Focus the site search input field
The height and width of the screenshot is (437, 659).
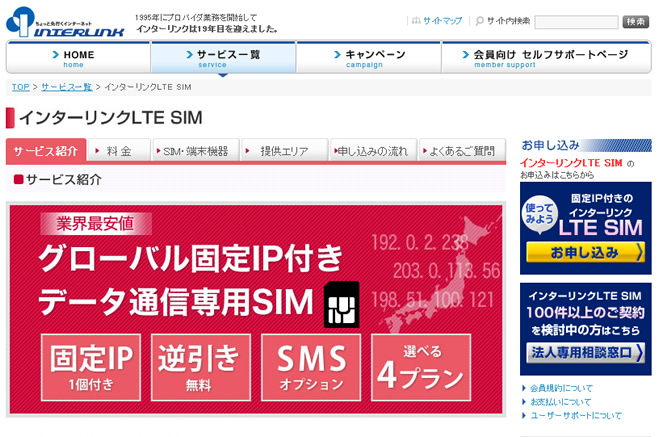pyautogui.click(x=576, y=21)
